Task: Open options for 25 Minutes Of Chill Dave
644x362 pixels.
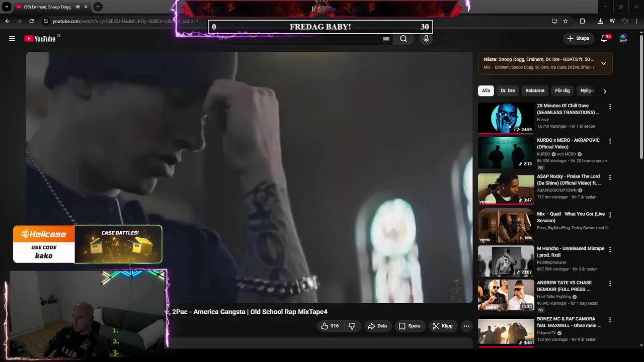Action: click(610, 107)
